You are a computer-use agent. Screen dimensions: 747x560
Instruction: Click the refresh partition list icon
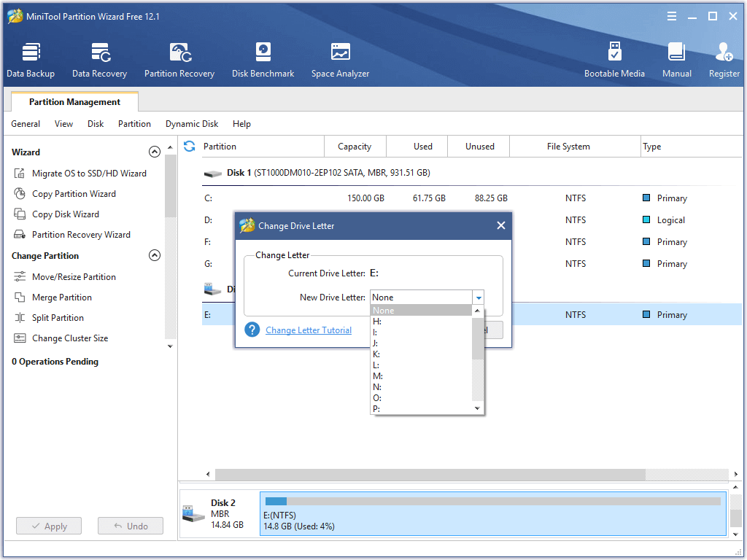click(x=190, y=146)
